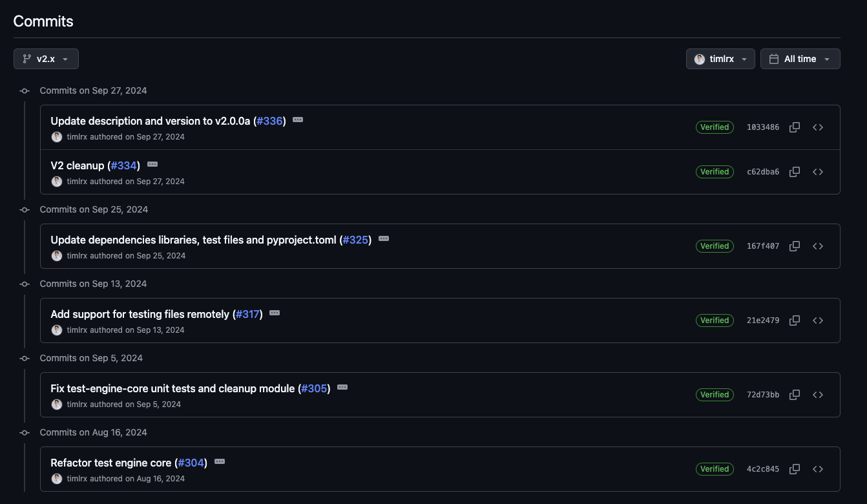Browse repository at commit 4c2c845
Screen dimensions: 867x504
tap(818, 469)
